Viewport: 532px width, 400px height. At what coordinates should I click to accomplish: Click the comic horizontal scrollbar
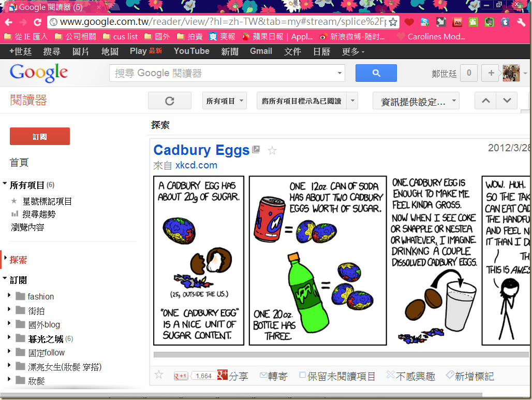tap(341, 354)
